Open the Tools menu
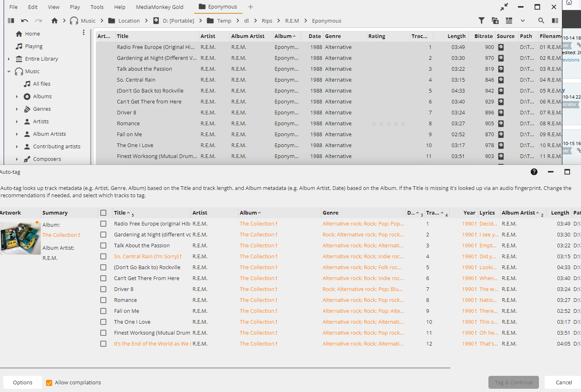The image size is (581, 392). point(97,7)
